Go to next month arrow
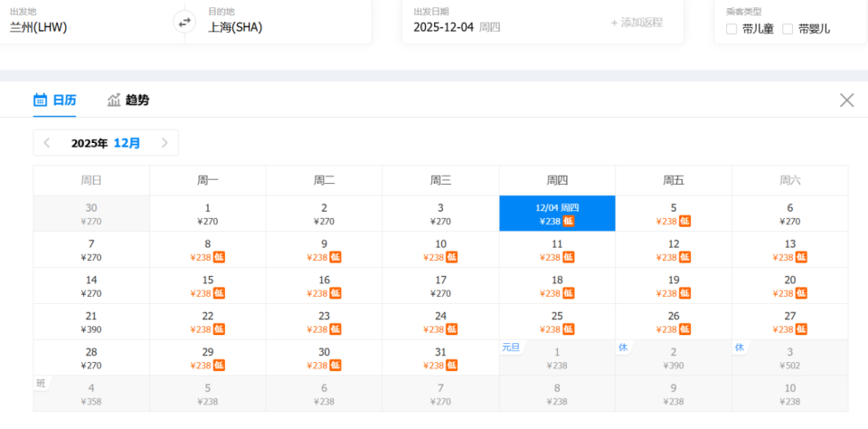 (x=165, y=143)
